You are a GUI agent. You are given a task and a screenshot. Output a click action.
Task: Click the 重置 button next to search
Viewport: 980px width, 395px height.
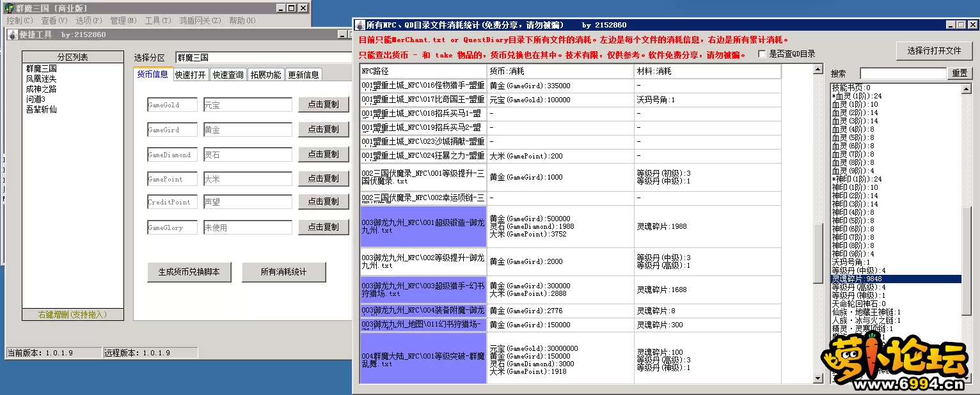pyautogui.click(x=960, y=74)
